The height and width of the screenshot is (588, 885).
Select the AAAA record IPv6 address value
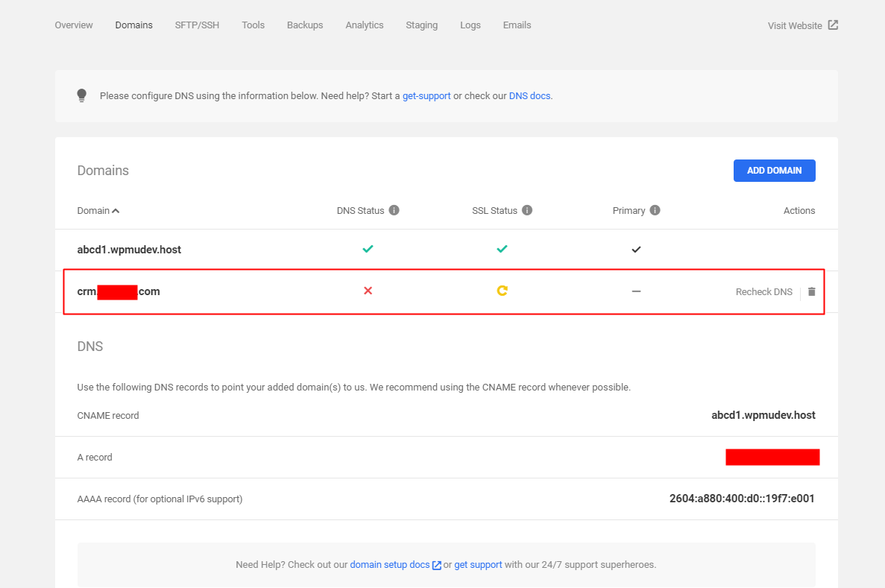click(x=742, y=499)
